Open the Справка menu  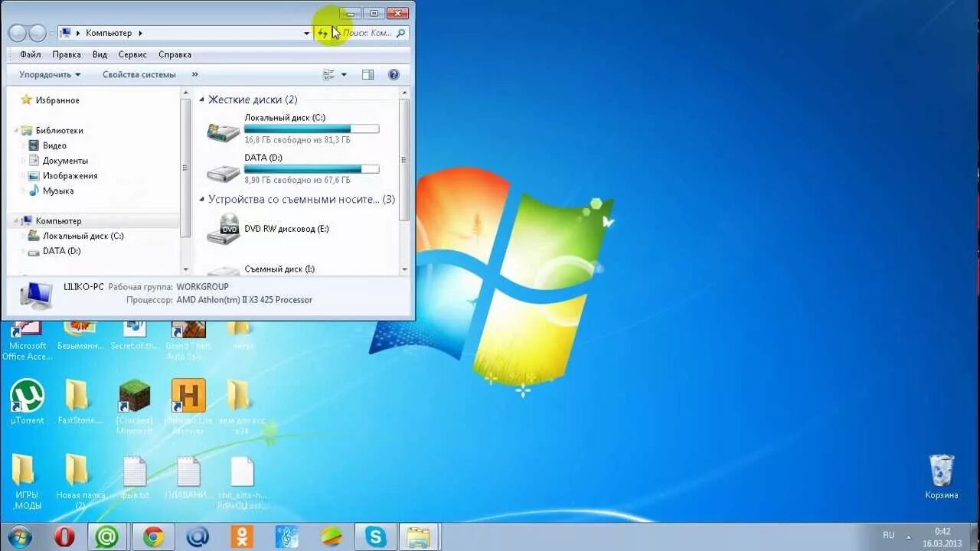pos(175,54)
